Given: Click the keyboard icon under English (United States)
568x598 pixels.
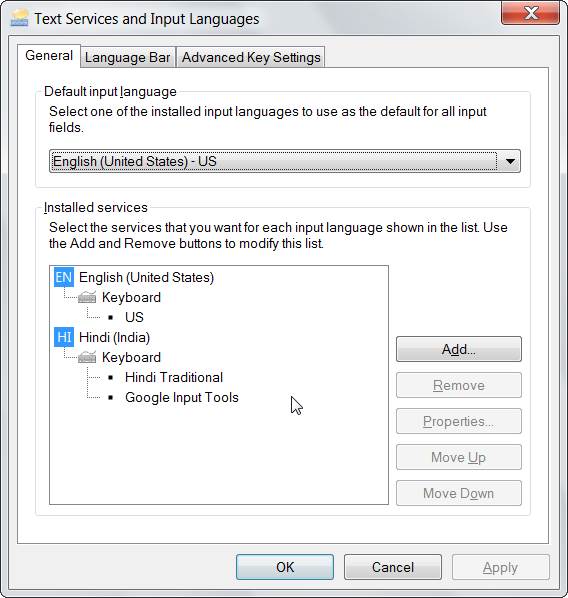Looking at the screenshot, I should (x=87, y=297).
